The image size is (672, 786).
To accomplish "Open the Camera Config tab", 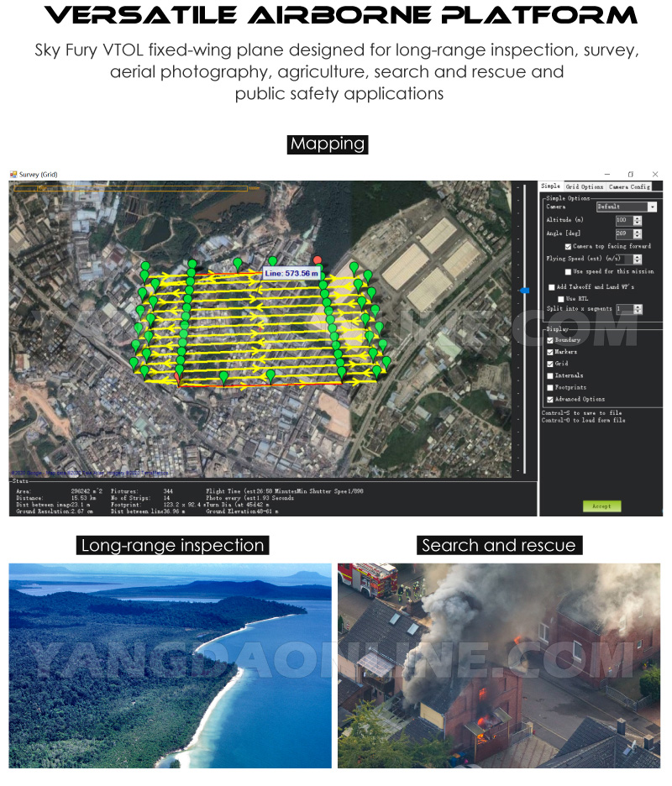I will pos(629,186).
